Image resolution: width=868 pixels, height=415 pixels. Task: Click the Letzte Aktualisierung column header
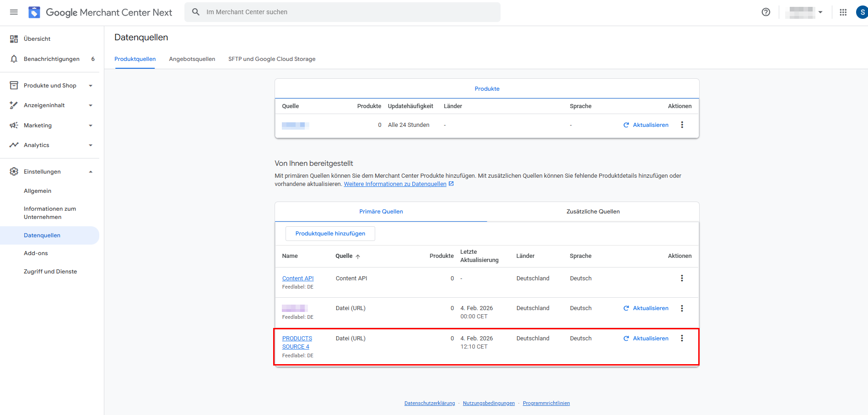[480, 256]
